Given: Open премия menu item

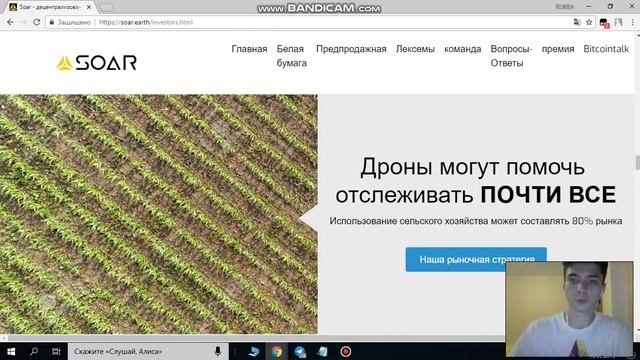Looking at the screenshot, I should tap(558, 49).
